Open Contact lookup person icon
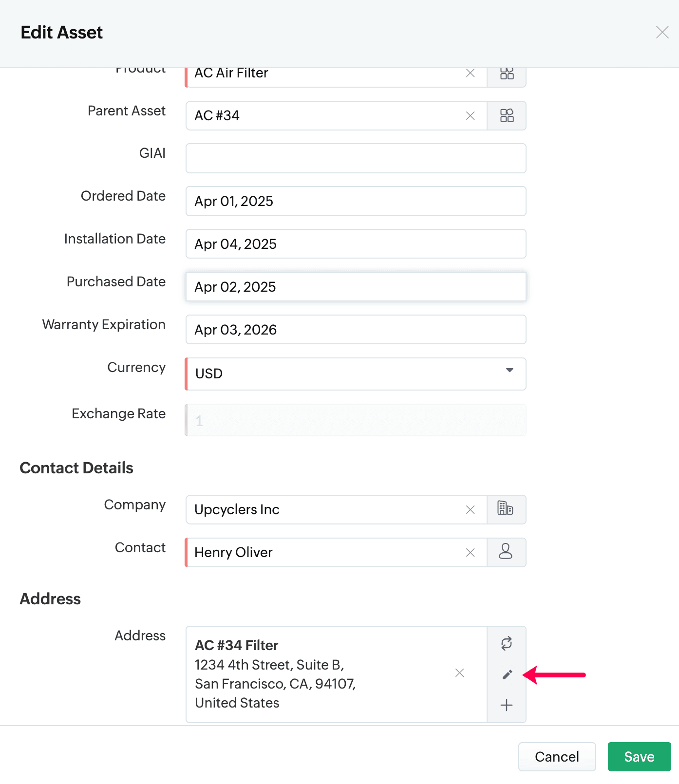 507,552
